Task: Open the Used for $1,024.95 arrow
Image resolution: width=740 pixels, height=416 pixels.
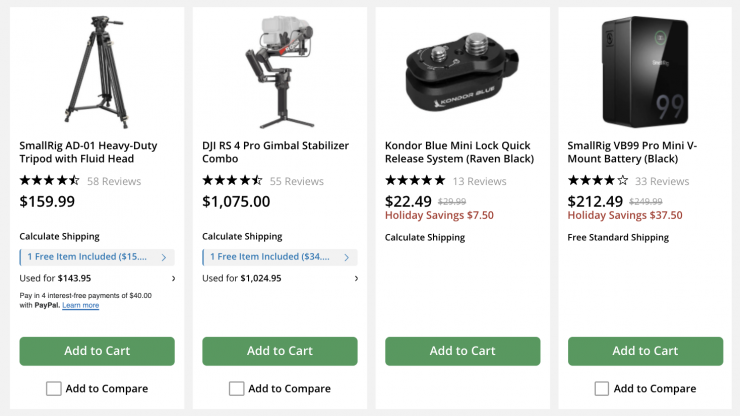Action: [356, 278]
